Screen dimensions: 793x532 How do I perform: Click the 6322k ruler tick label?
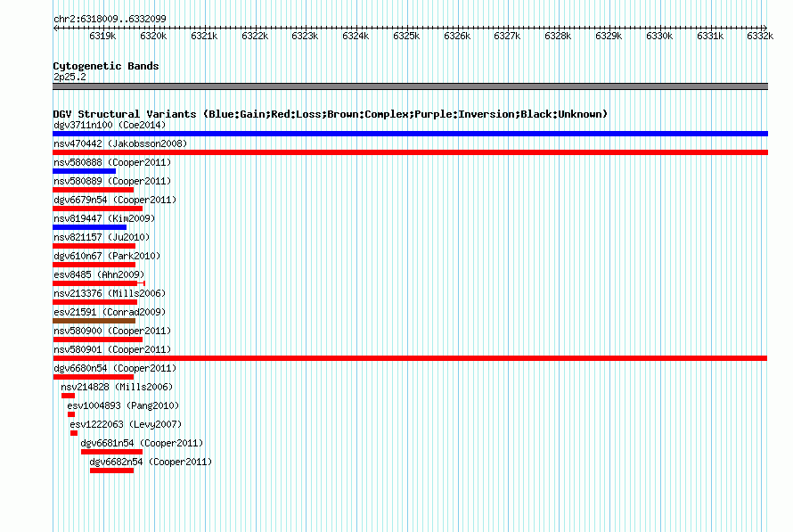(255, 36)
